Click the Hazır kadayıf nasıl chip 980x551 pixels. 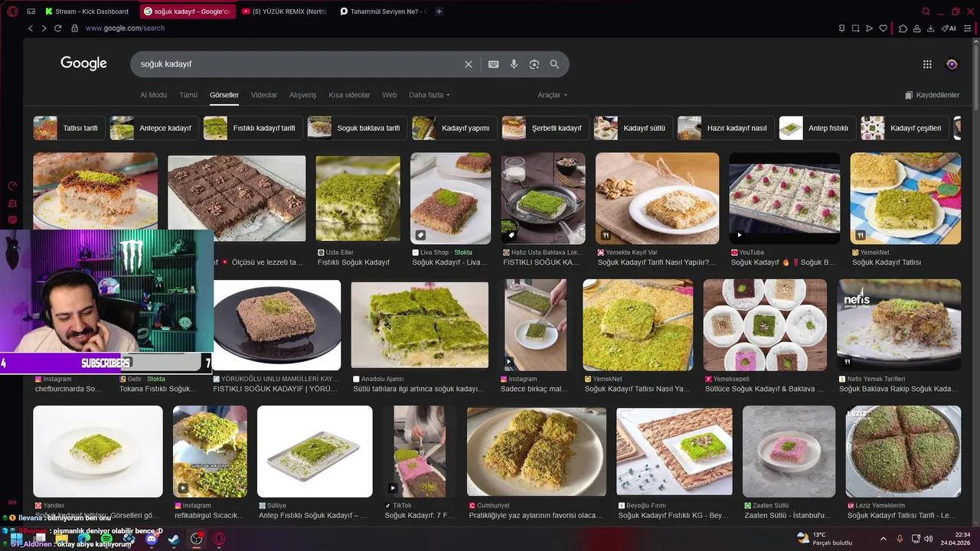point(726,128)
